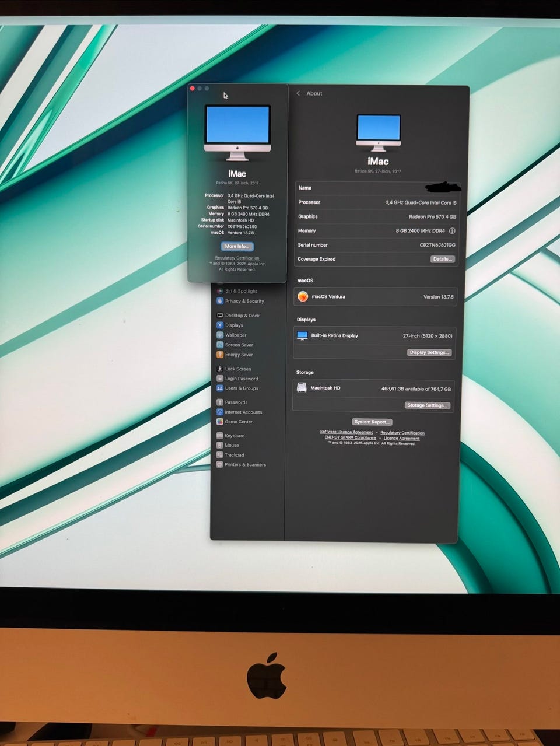Select the Passwords key icon
Image resolution: width=560 pixels, height=746 pixels.
220,402
